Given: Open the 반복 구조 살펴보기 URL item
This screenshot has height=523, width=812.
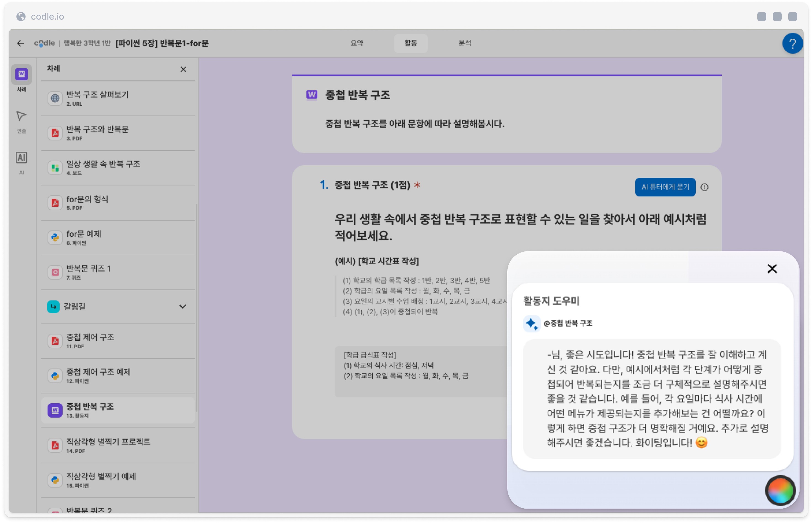Looking at the screenshot, I should point(118,98).
